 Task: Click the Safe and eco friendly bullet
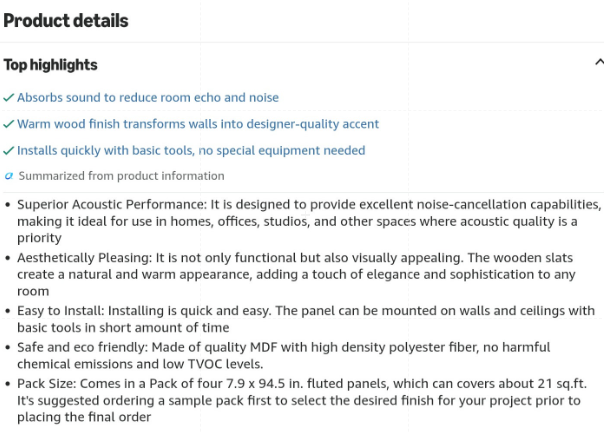(x=284, y=355)
